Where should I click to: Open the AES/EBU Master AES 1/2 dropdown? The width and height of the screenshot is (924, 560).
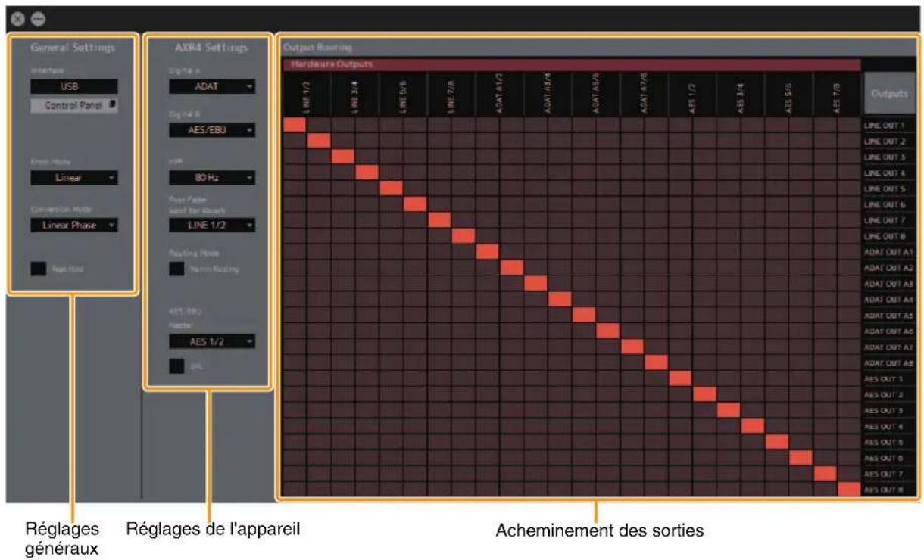click(212, 341)
